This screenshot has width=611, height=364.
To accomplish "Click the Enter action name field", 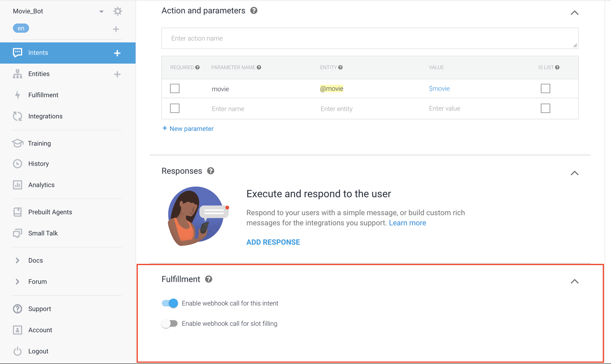I will point(370,38).
